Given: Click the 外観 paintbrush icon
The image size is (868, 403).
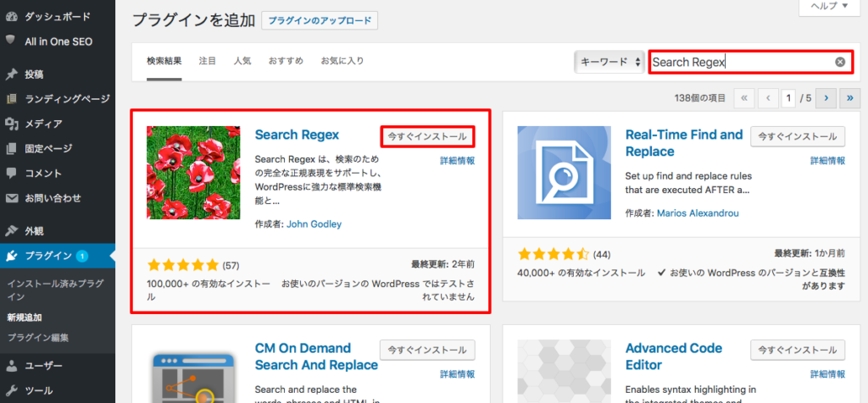Looking at the screenshot, I should click(11, 231).
